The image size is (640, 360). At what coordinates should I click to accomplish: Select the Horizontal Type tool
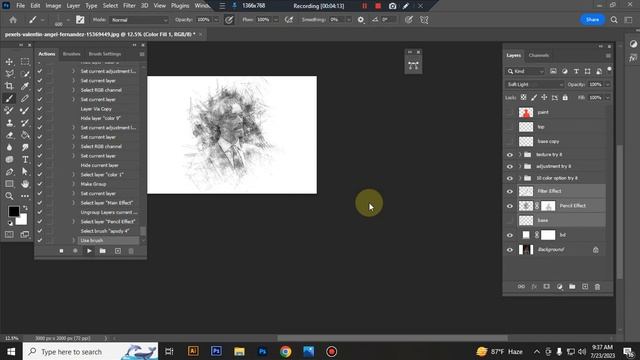25,160
